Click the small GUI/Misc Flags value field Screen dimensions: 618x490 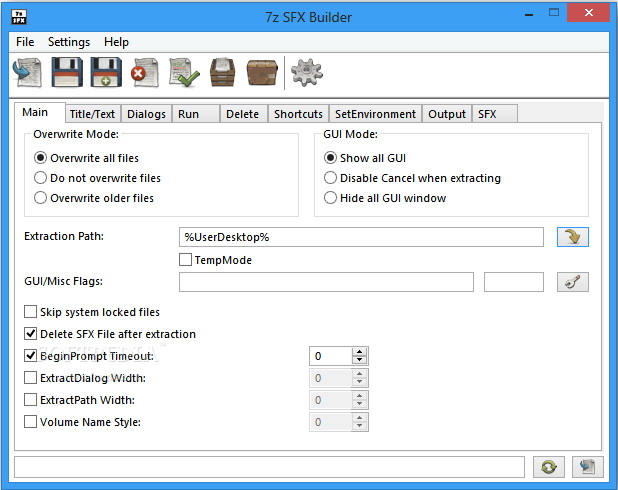pyautogui.click(x=514, y=282)
